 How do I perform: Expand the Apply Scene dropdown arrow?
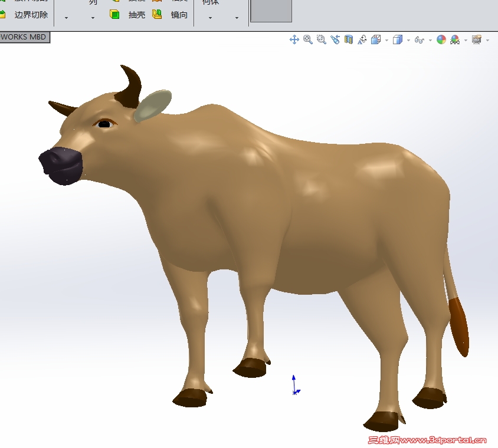point(465,39)
